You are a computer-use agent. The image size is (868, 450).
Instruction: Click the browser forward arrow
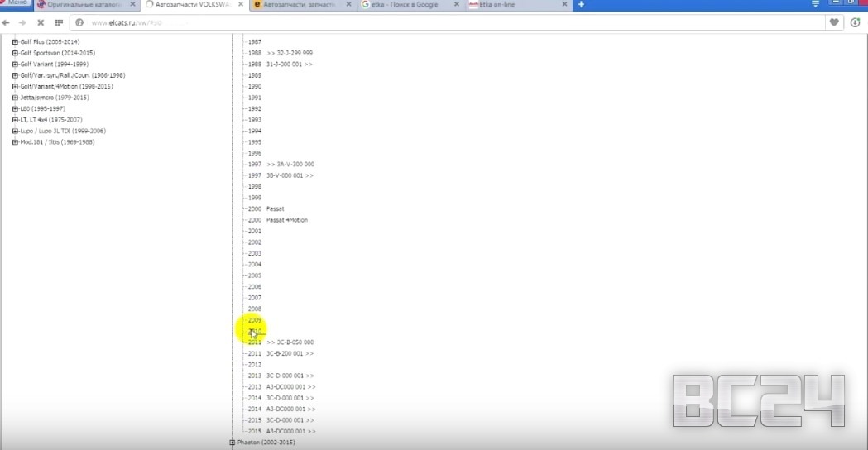click(x=22, y=22)
